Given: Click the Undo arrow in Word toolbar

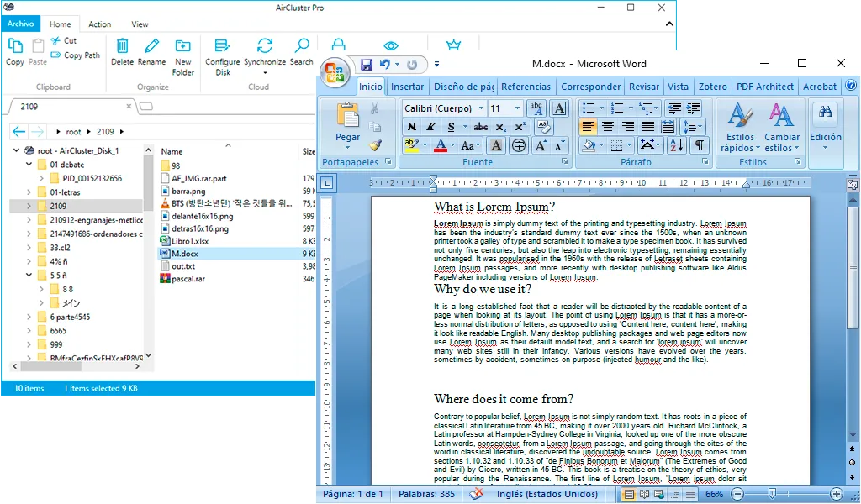Looking at the screenshot, I should tap(385, 64).
